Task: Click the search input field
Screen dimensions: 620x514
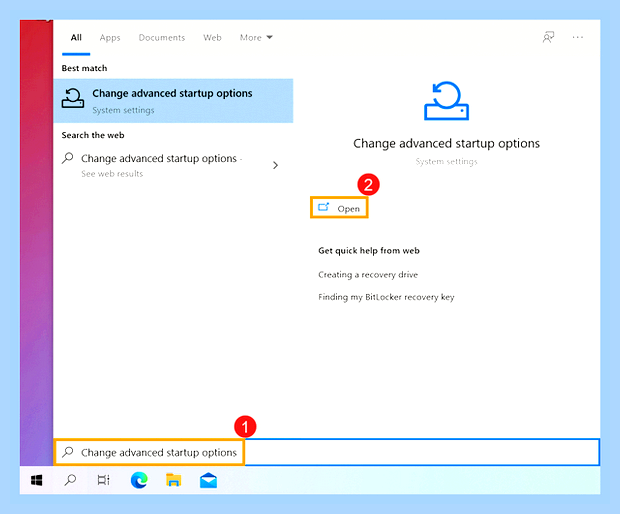Action: coord(327,452)
